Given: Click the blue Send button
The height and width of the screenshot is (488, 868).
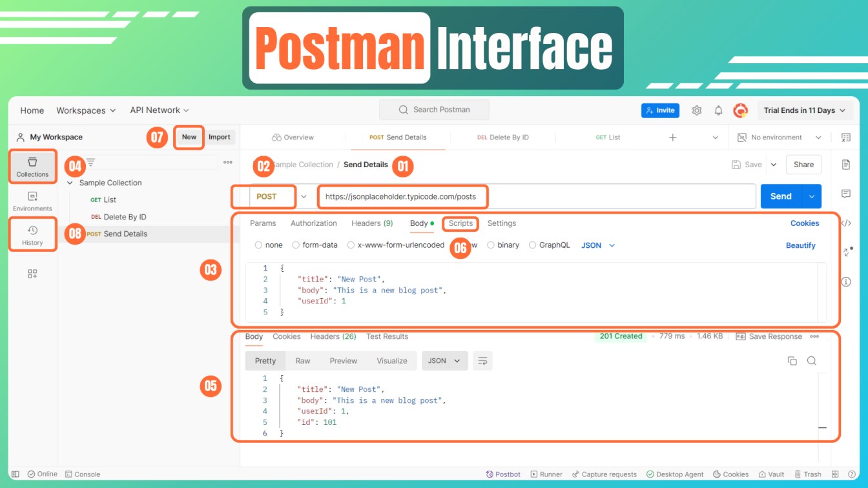Looking at the screenshot, I should click(781, 196).
